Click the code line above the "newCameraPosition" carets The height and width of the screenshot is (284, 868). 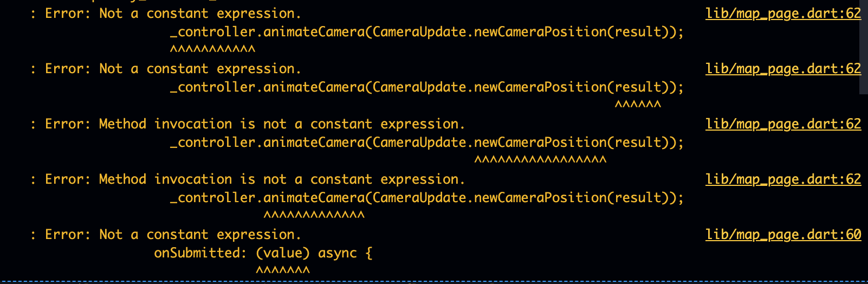pyautogui.click(x=426, y=143)
